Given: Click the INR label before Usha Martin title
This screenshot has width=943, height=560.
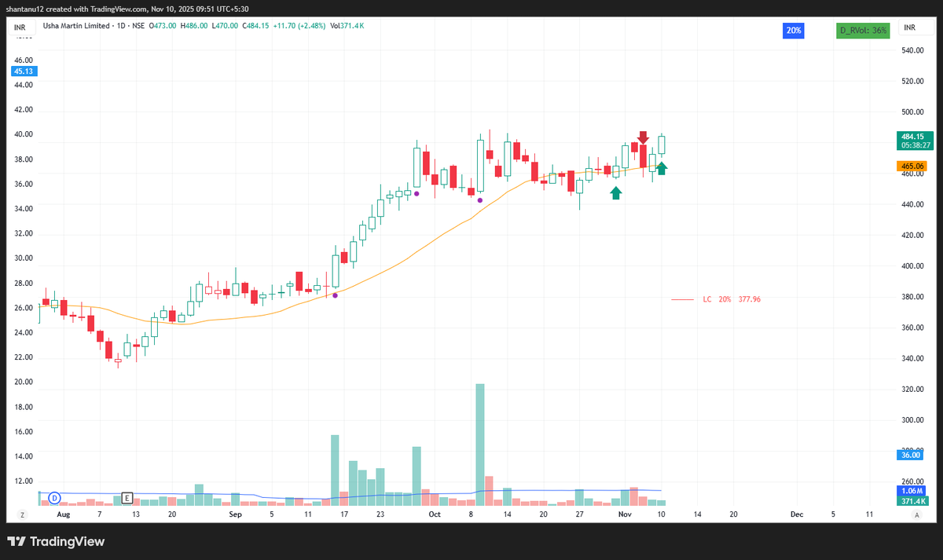Looking at the screenshot, I should [x=22, y=26].
